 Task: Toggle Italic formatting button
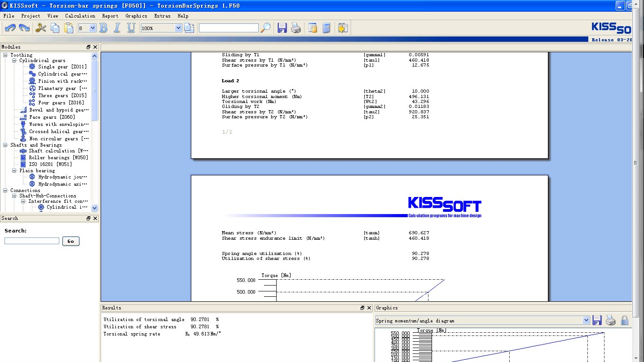point(117,28)
